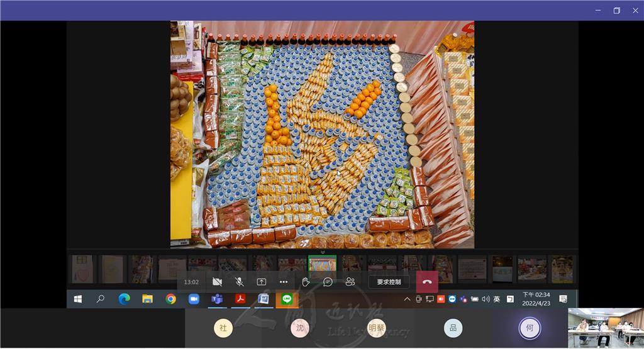Screen dimensions: 644x349
Task: Open Adobe Acrobat from the taskbar
Action: click(240, 299)
